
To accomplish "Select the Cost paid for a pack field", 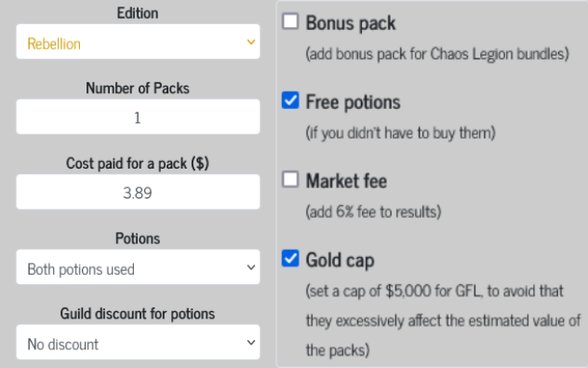I will click(x=138, y=192).
